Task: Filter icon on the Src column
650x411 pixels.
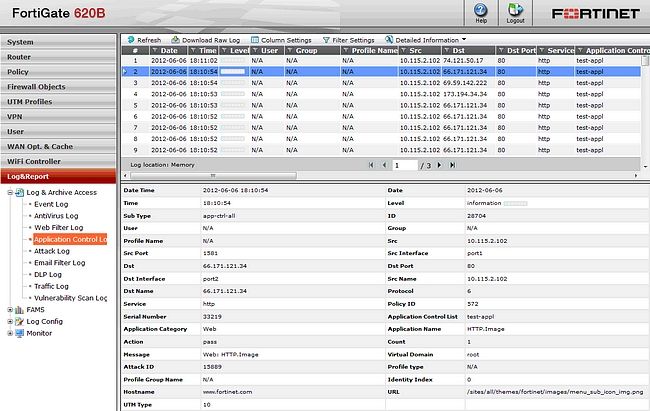Action: 403,51
